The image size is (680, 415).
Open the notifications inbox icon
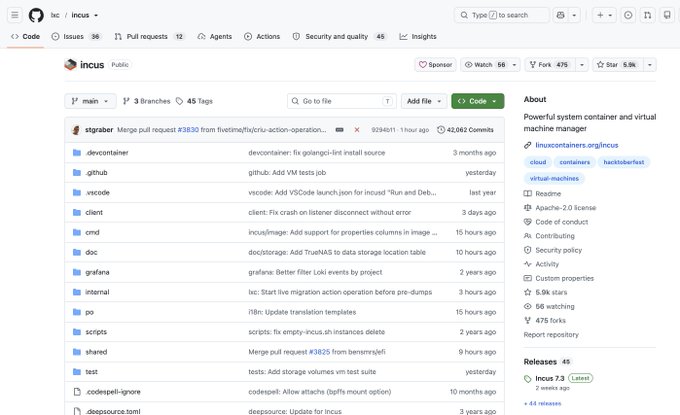pos(667,15)
